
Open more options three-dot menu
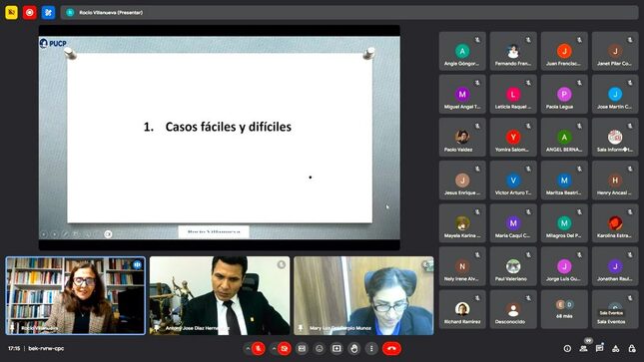[371, 348]
